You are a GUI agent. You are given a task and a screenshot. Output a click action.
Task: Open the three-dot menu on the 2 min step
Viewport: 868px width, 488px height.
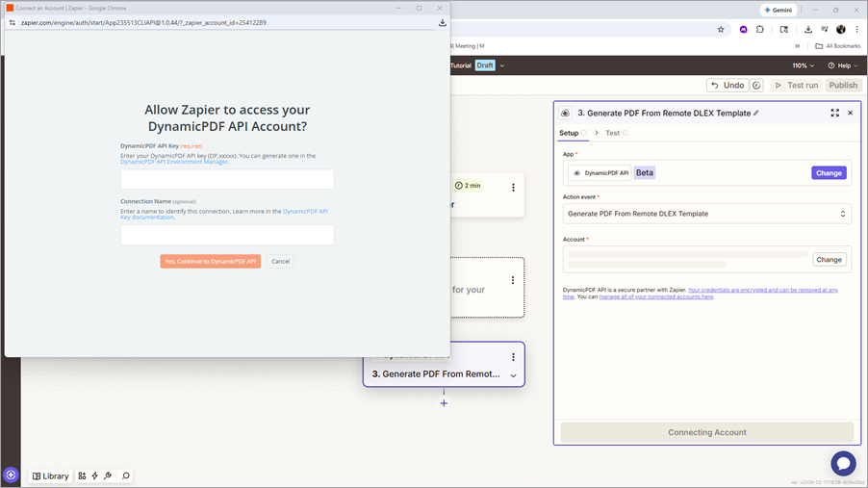513,188
